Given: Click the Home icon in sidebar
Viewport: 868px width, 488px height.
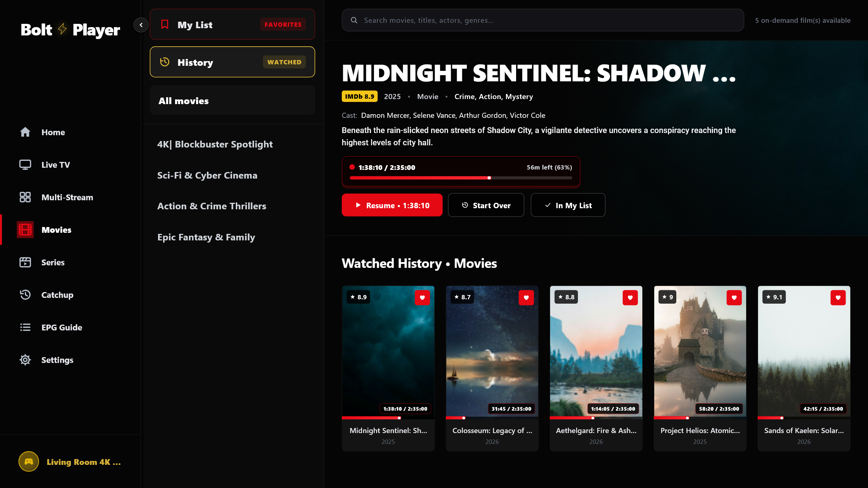Looking at the screenshot, I should pyautogui.click(x=25, y=132).
